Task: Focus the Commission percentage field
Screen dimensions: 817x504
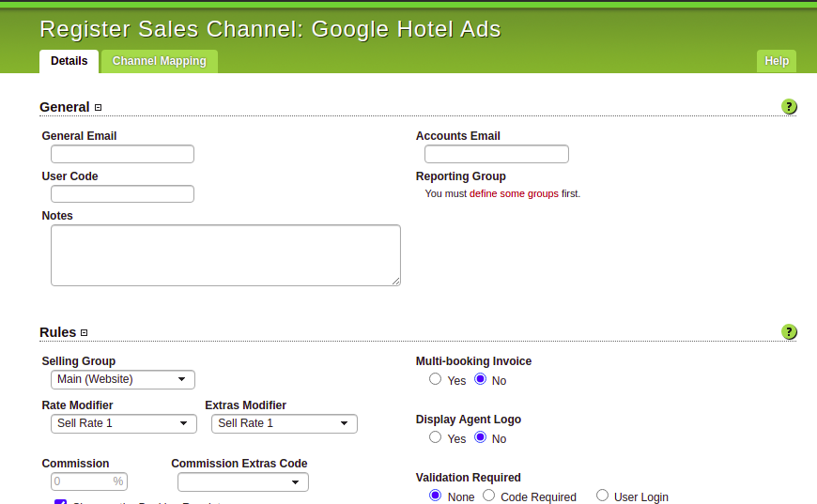Action: coord(89,481)
